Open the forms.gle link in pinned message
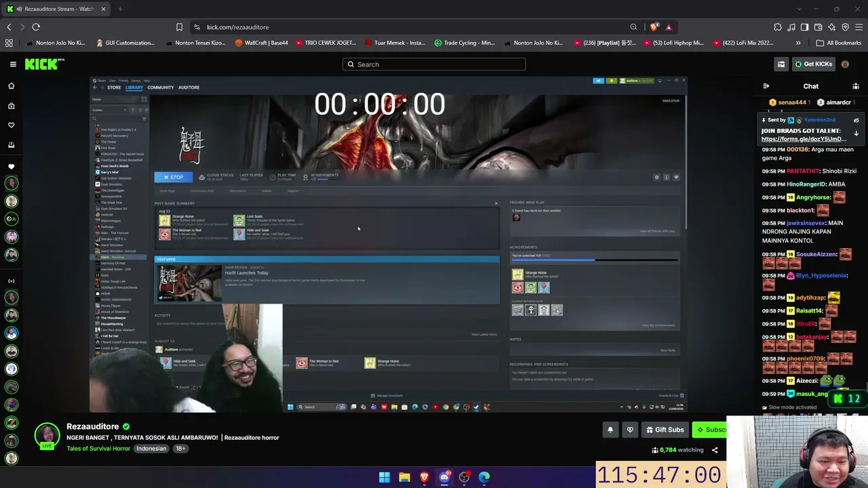 pyautogui.click(x=804, y=139)
